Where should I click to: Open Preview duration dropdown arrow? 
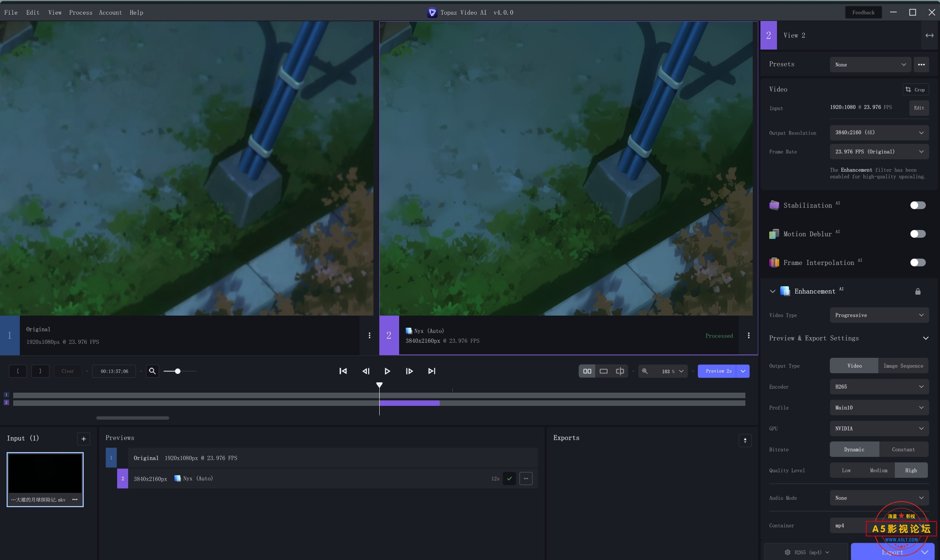click(742, 371)
